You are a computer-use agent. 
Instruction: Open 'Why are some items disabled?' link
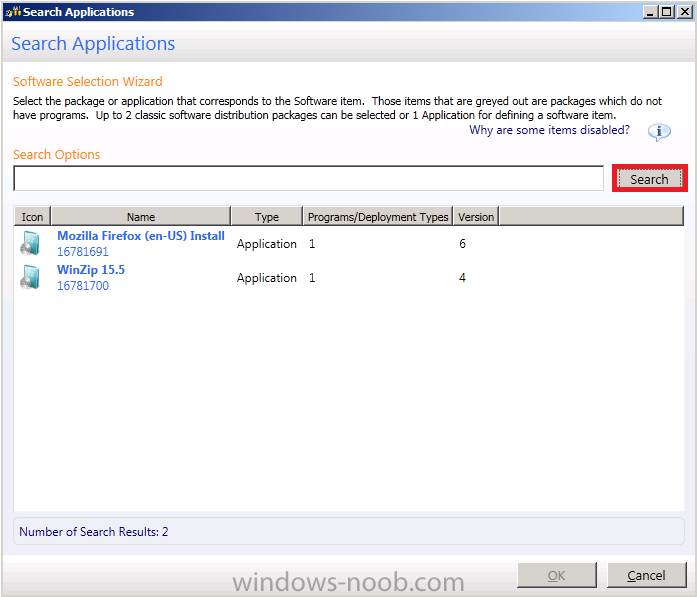pyautogui.click(x=549, y=130)
